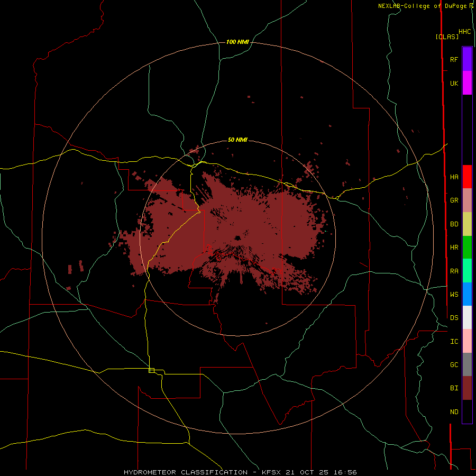Screen dimensions: 476x476
Task: Click the '21 OCT 25' date in the footer
Action: click(x=307, y=472)
